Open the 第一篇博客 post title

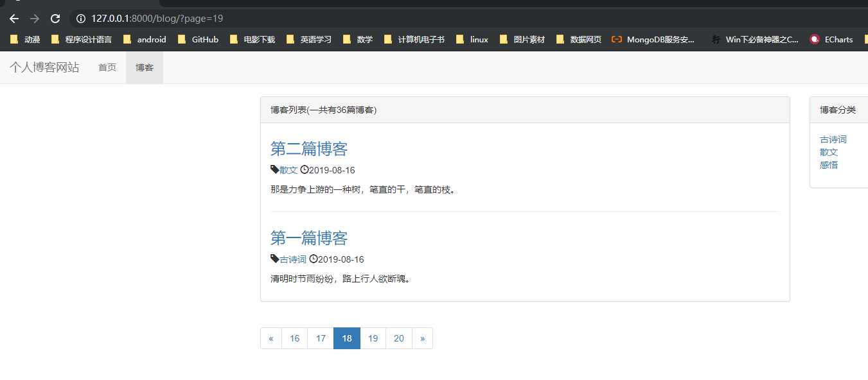point(309,238)
